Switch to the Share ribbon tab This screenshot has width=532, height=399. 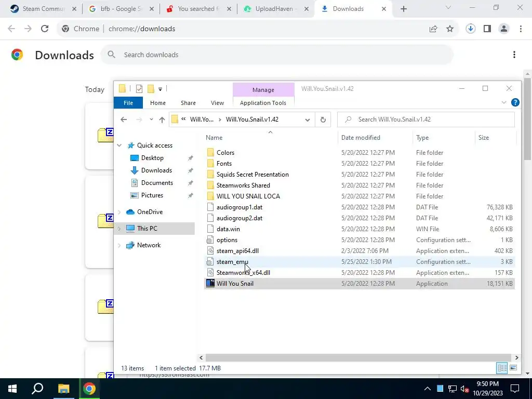pos(188,103)
